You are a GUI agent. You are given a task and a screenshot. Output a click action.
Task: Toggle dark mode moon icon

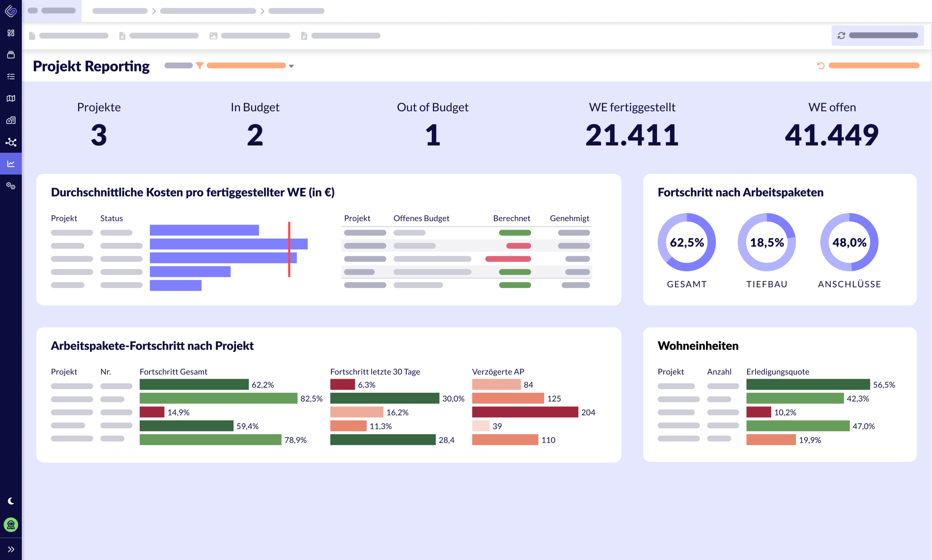(x=11, y=501)
